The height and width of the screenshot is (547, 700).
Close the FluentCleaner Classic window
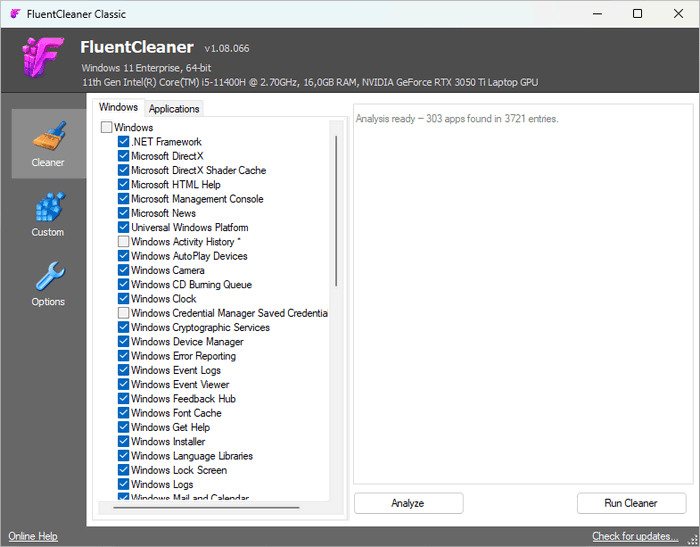point(678,14)
